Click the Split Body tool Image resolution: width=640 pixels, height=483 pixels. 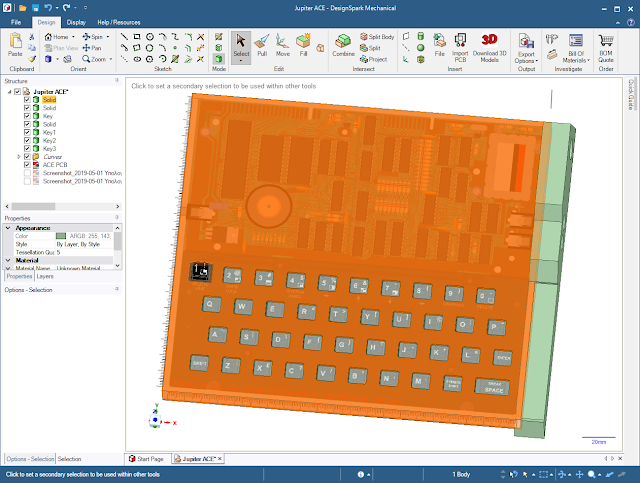coord(377,36)
